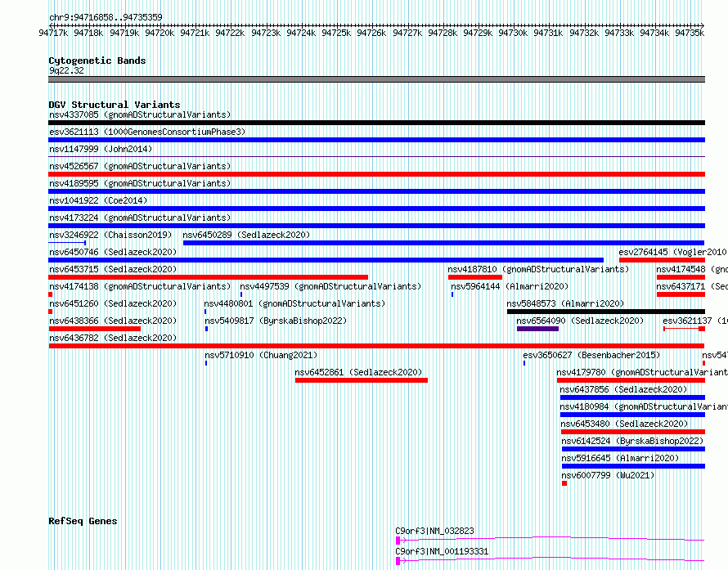
Task: Click the 94731k ruler tick label
Action: tap(548, 33)
